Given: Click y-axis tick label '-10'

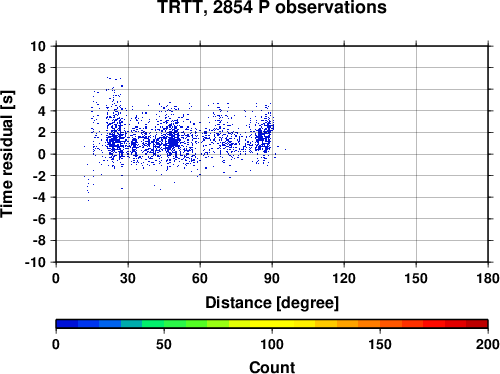Looking at the screenshot, I should tap(35, 262).
